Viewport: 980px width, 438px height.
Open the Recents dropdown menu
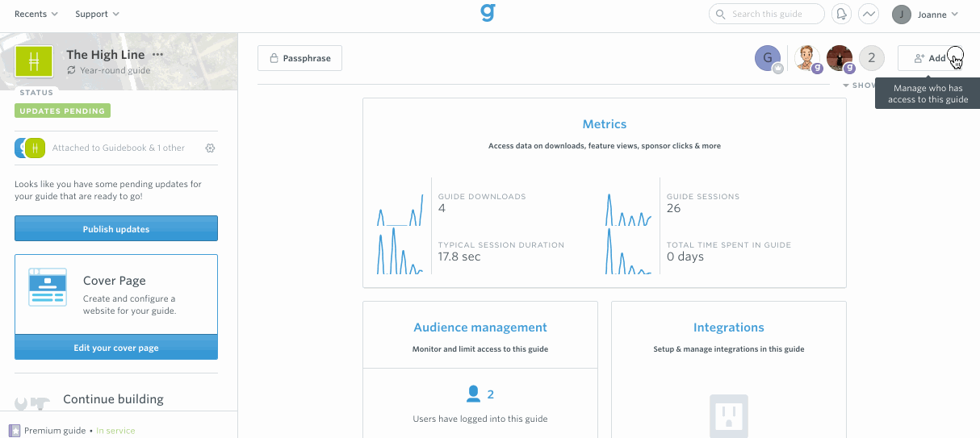coord(36,14)
